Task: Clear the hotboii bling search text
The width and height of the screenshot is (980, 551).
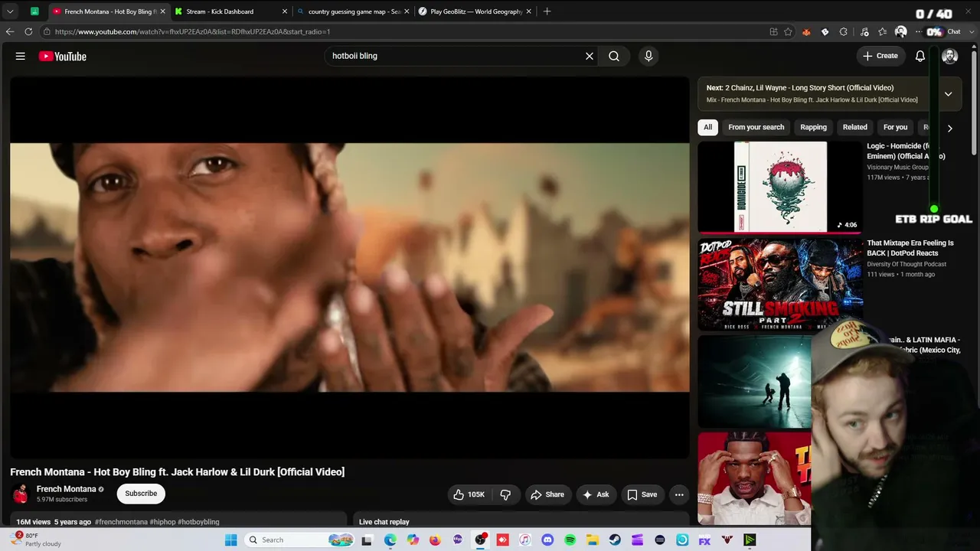Action: (x=590, y=56)
